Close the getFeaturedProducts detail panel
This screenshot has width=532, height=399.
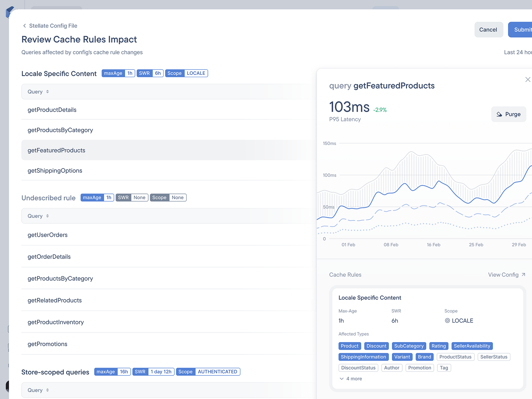point(528,79)
